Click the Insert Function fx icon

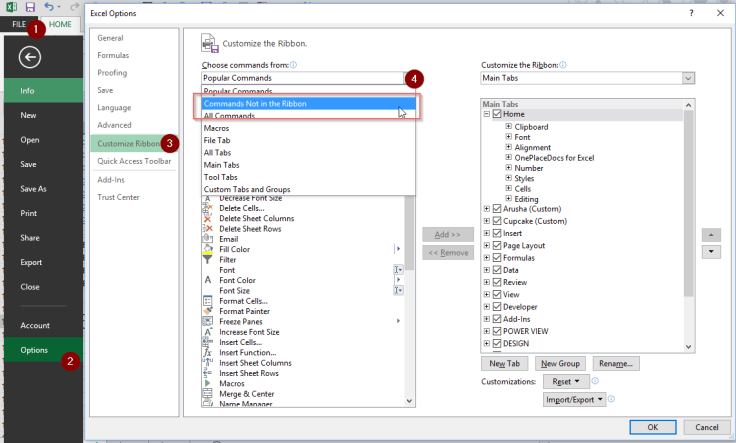pyautogui.click(x=208, y=352)
